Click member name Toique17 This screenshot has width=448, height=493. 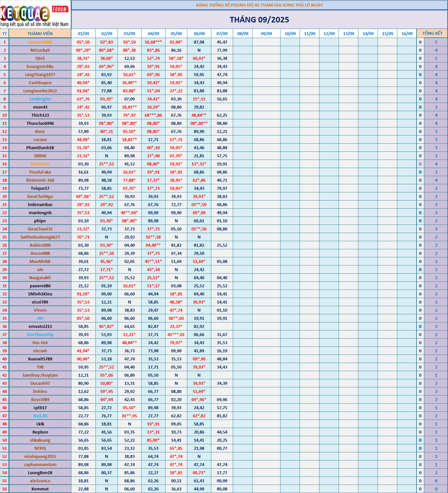coord(40,188)
